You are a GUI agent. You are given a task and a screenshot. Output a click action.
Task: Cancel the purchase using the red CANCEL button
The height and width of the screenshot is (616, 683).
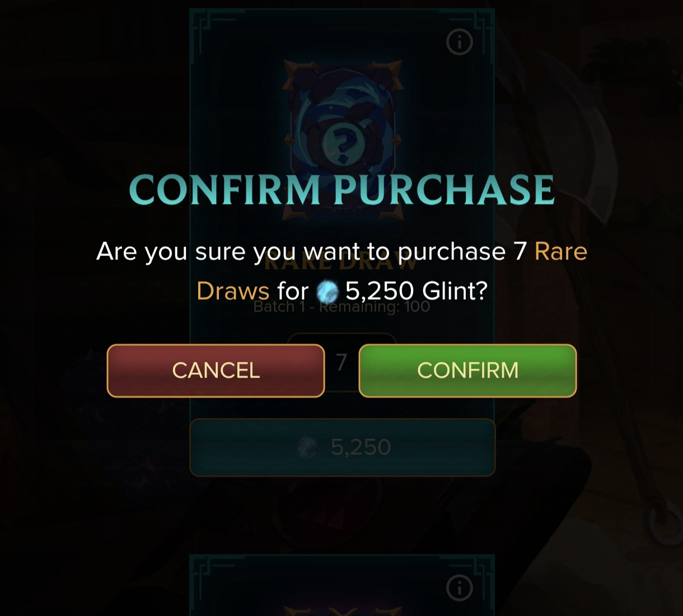216,371
